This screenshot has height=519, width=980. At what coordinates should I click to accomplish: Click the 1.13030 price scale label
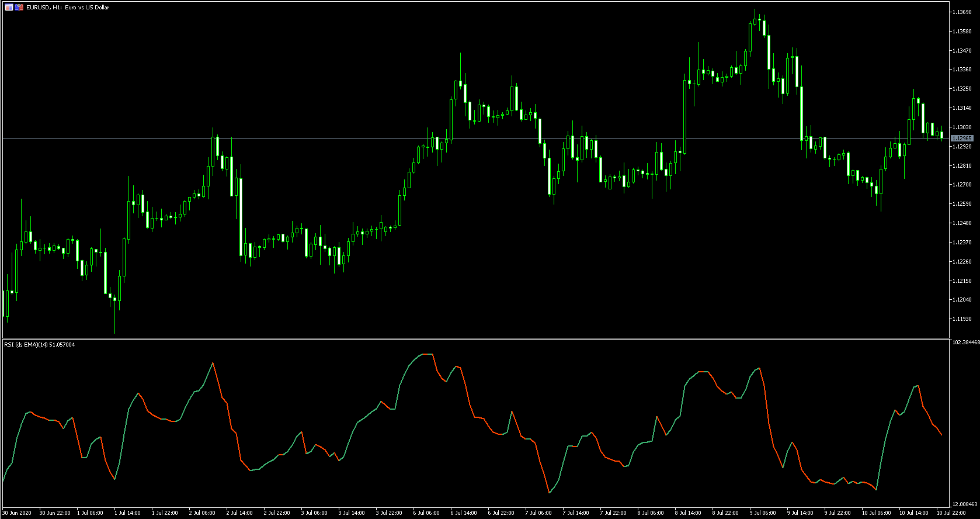(x=962, y=127)
